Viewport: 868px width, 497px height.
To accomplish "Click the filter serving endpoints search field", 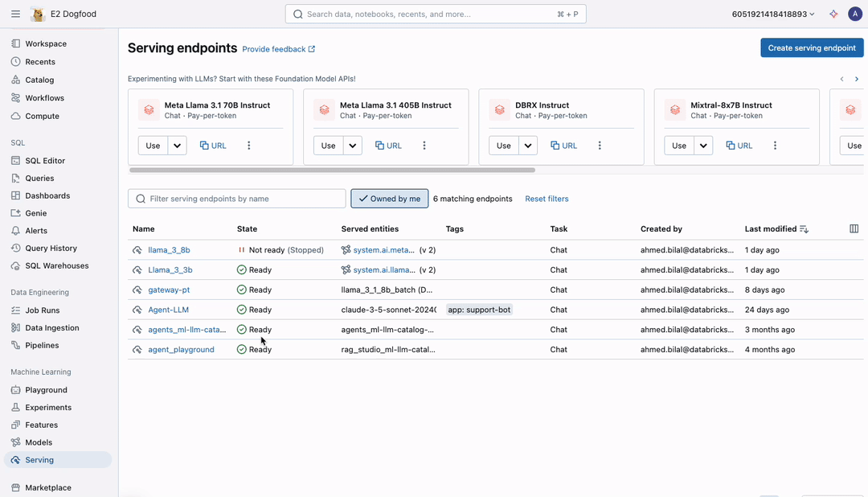I will pyautogui.click(x=236, y=199).
